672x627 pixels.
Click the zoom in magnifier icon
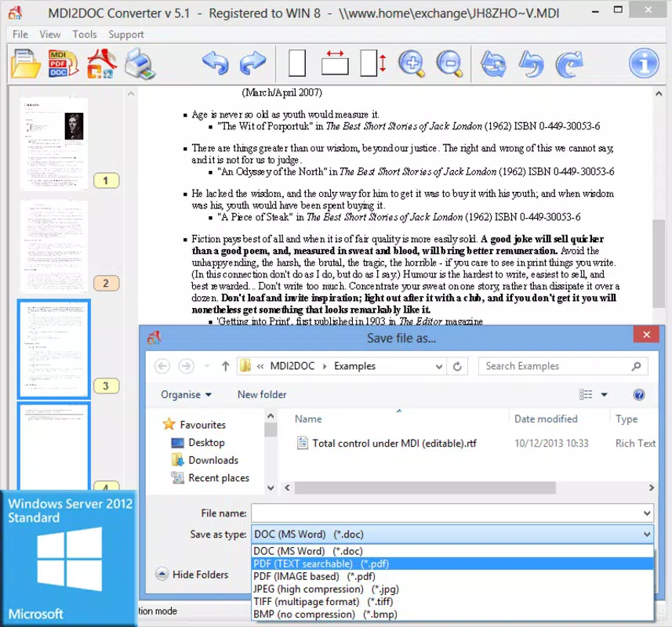412,63
